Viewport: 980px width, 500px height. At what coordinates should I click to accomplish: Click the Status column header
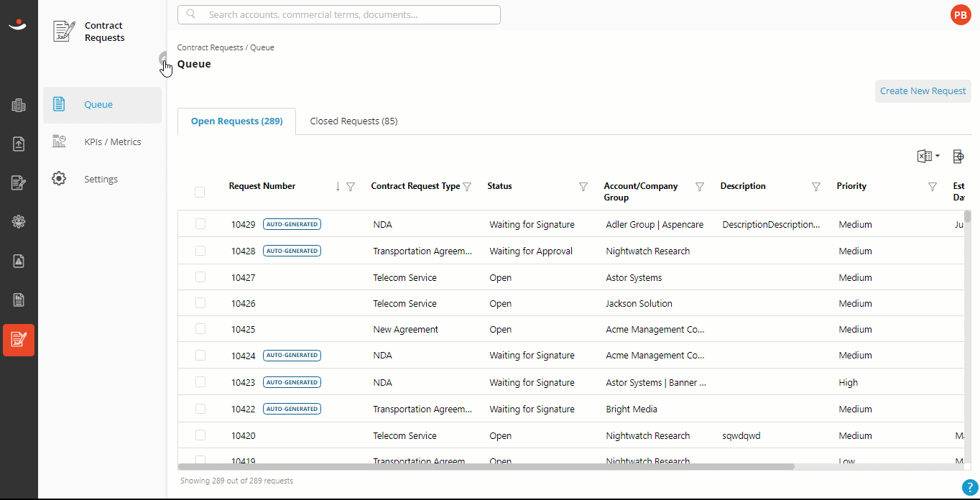[499, 186]
